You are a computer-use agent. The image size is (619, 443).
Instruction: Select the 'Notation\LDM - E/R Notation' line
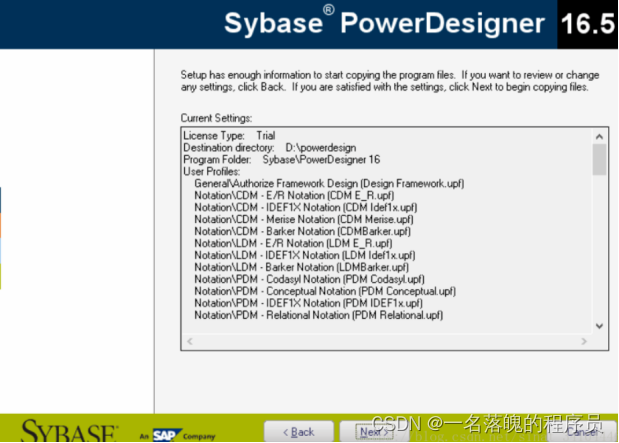[x=293, y=243]
